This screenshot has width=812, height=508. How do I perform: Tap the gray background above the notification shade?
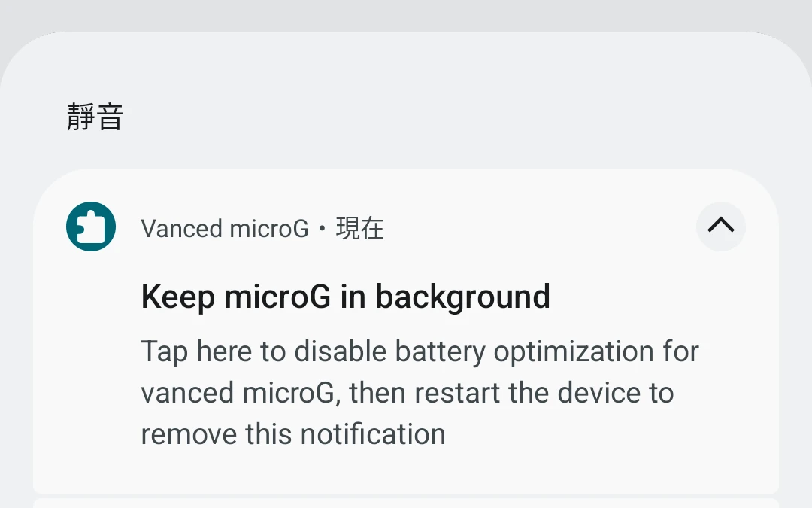(406, 14)
